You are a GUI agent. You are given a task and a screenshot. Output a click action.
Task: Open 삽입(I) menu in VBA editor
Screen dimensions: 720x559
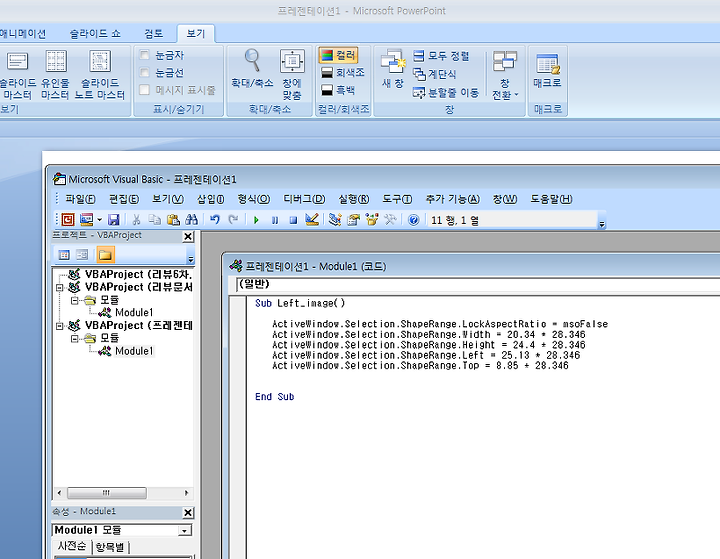[210, 199]
